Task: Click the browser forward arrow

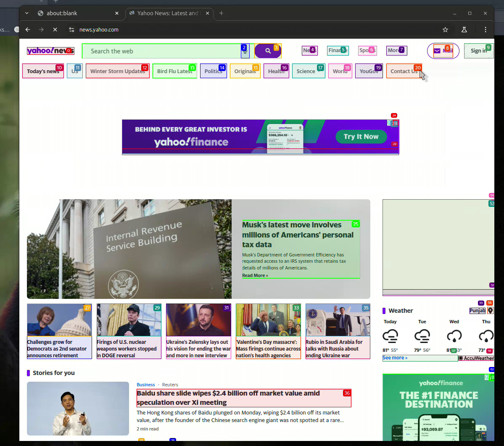Action: click(x=41, y=29)
